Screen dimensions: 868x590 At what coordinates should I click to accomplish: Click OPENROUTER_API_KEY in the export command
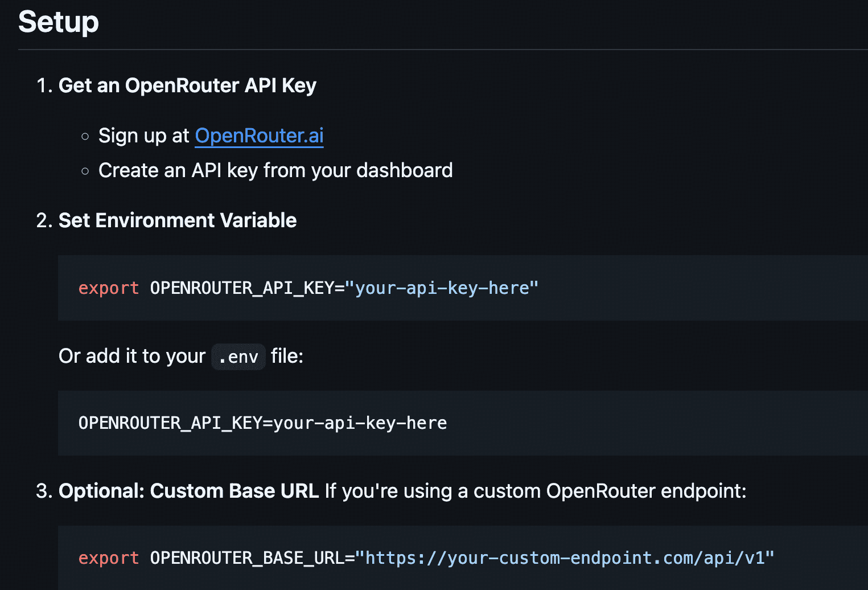coord(241,288)
